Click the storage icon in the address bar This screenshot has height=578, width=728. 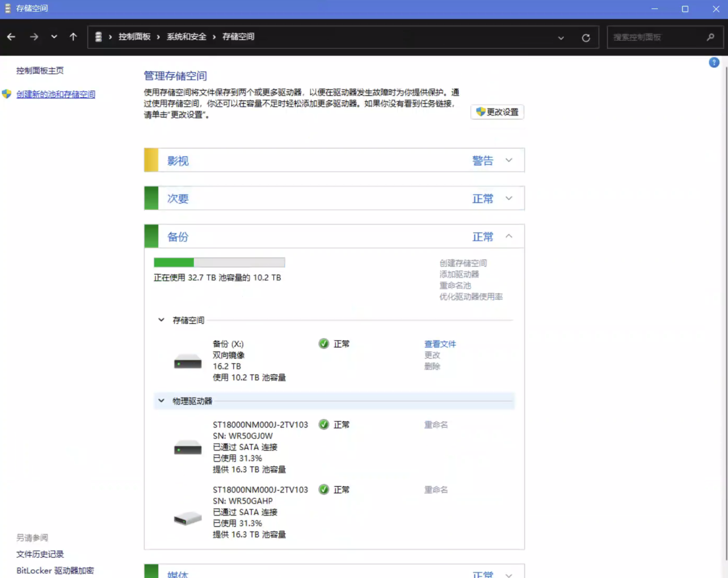pyautogui.click(x=98, y=37)
